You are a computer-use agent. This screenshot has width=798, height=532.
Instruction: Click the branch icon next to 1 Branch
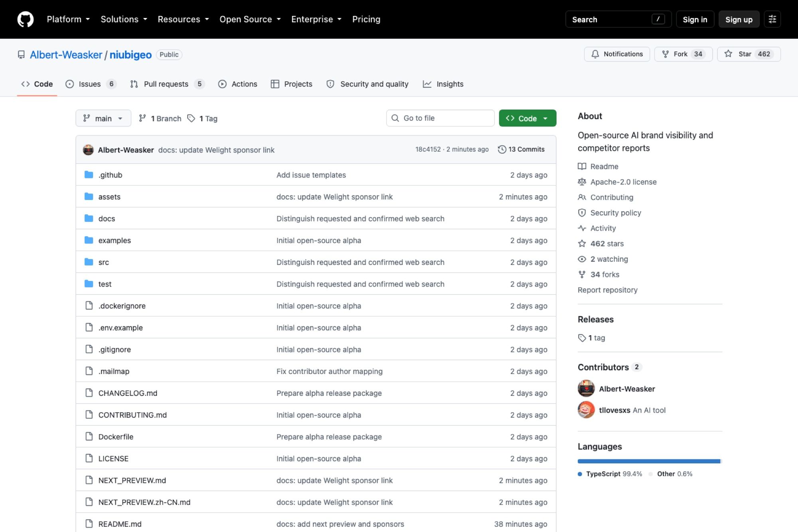[x=142, y=118]
